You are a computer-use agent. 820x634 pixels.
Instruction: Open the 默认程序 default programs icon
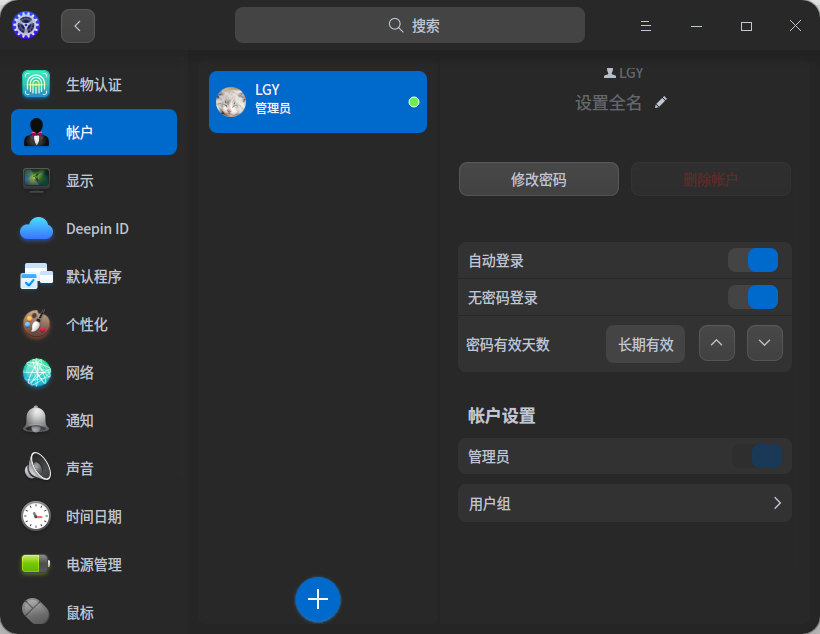(x=36, y=276)
